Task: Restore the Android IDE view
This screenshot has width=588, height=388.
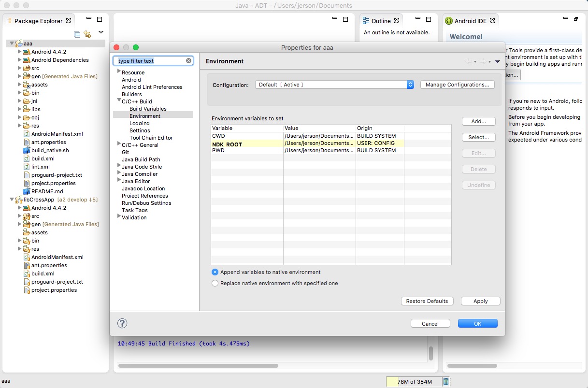Action: tap(576, 19)
